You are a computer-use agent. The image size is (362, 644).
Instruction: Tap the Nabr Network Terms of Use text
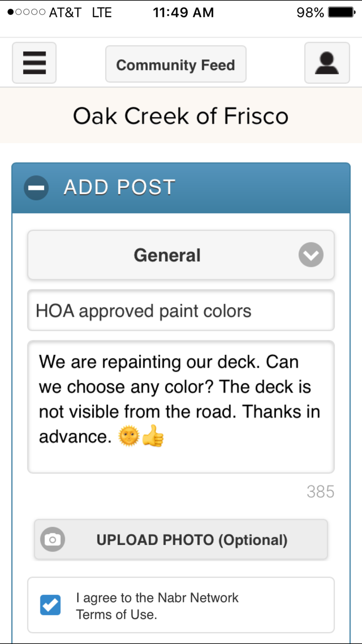[157, 606]
